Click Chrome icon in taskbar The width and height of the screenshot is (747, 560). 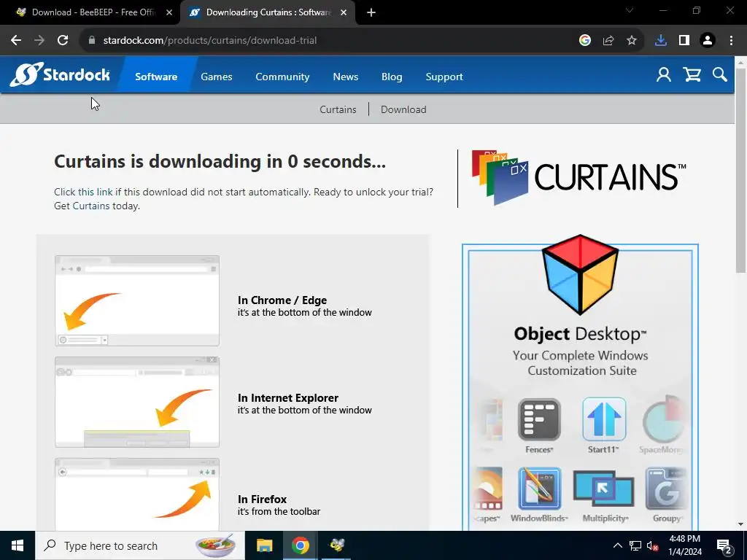click(x=300, y=545)
